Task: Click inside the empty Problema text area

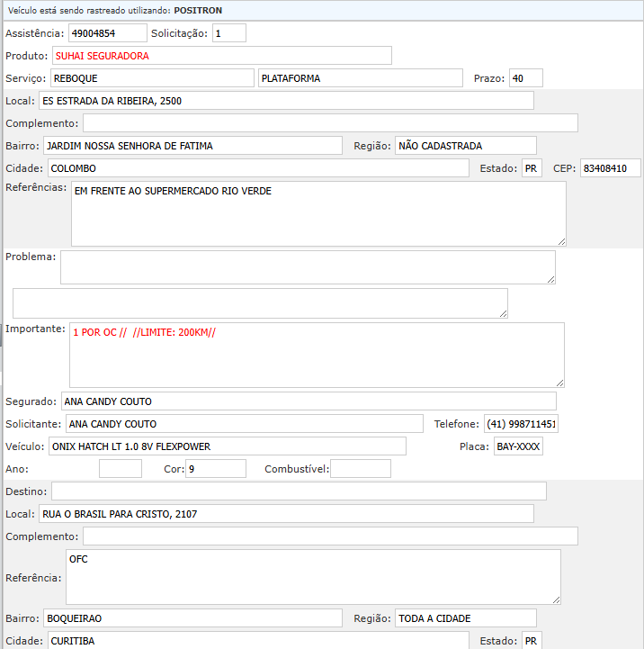Action: (308, 267)
